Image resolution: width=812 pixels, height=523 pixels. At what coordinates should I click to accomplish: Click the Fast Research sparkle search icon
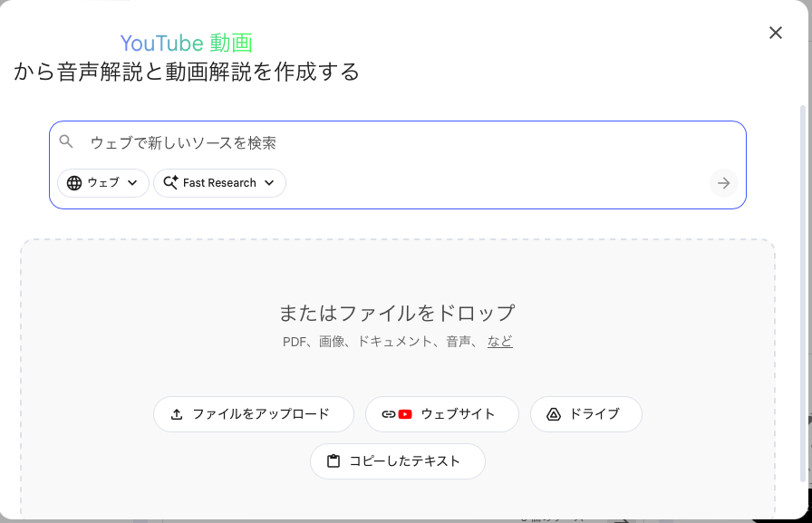pyautogui.click(x=169, y=183)
